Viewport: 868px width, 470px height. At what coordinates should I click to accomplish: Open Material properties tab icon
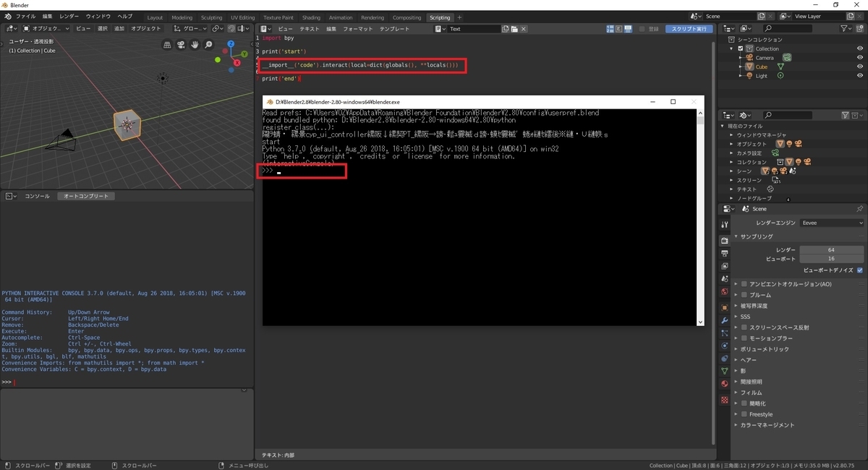tap(724, 384)
